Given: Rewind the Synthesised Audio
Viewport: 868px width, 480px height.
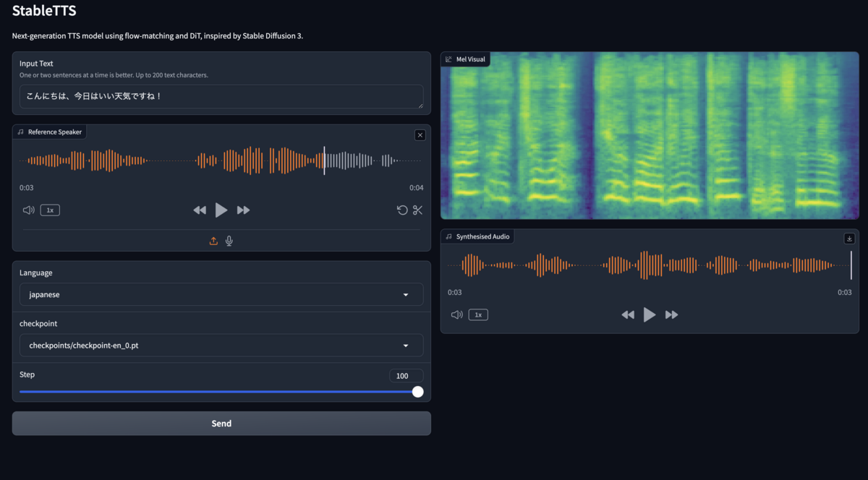Looking at the screenshot, I should [628, 315].
